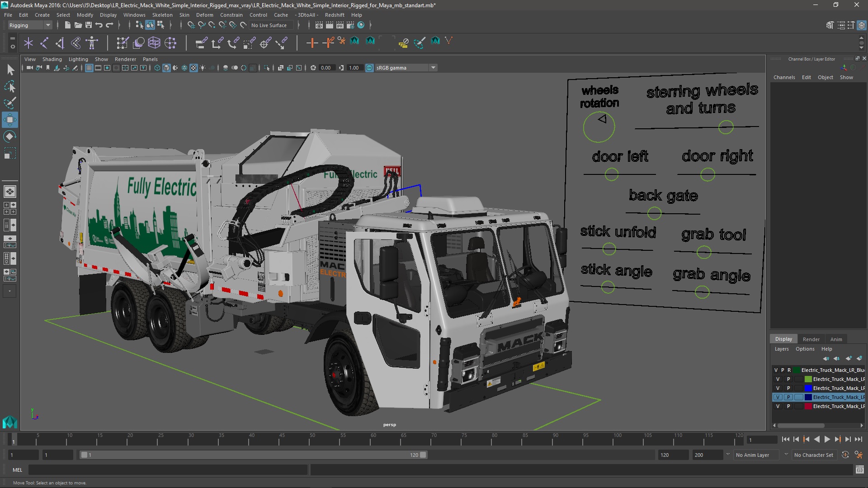Click create new layer icon
868x488 pixels.
(x=849, y=358)
